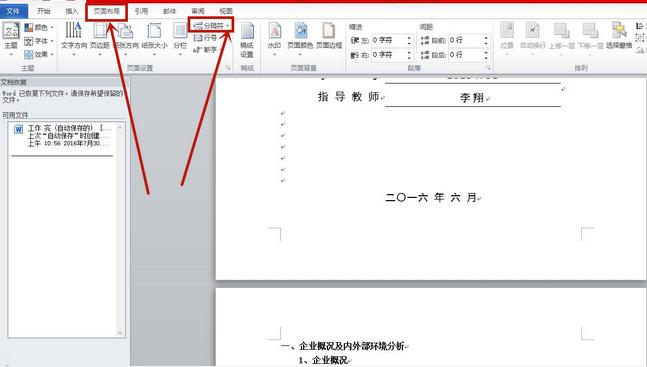Switch to the 开始 (Home) tab
The height and width of the screenshot is (367, 647).
point(44,11)
